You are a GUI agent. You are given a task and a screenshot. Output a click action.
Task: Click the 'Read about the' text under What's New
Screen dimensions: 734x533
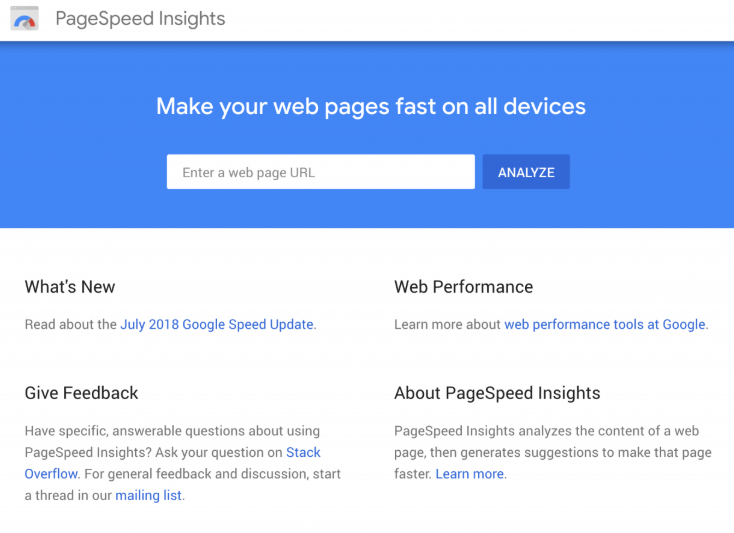click(x=71, y=324)
